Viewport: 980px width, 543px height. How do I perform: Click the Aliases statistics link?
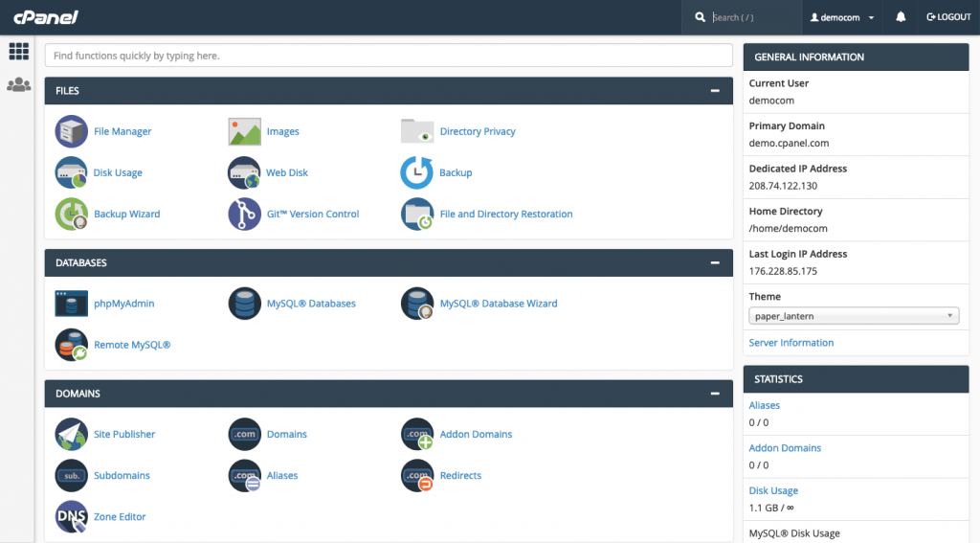coord(765,405)
